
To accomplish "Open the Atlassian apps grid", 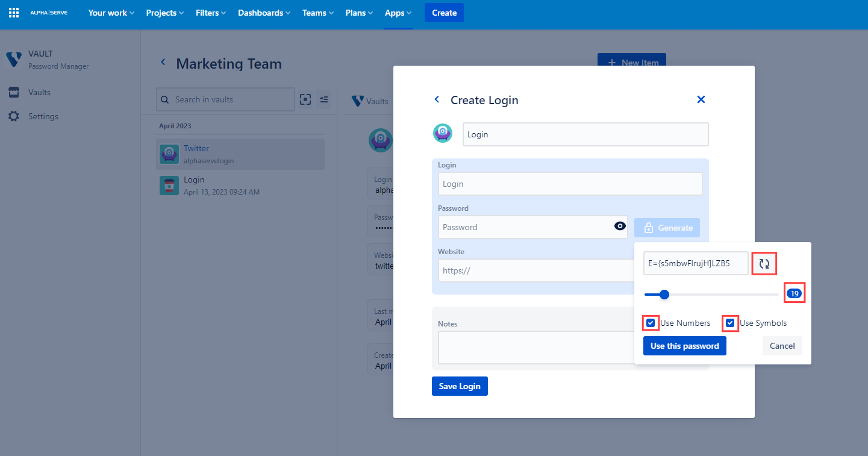I will (x=13, y=12).
